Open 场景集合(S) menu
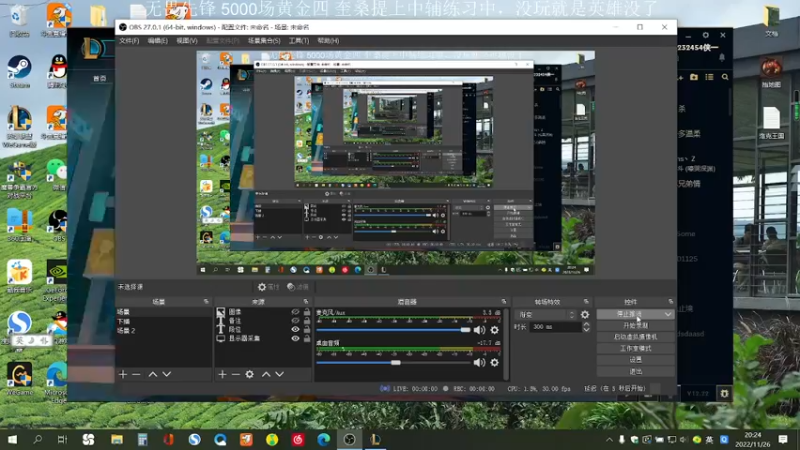Viewport: 800px width, 450px height. click(264, 41)
